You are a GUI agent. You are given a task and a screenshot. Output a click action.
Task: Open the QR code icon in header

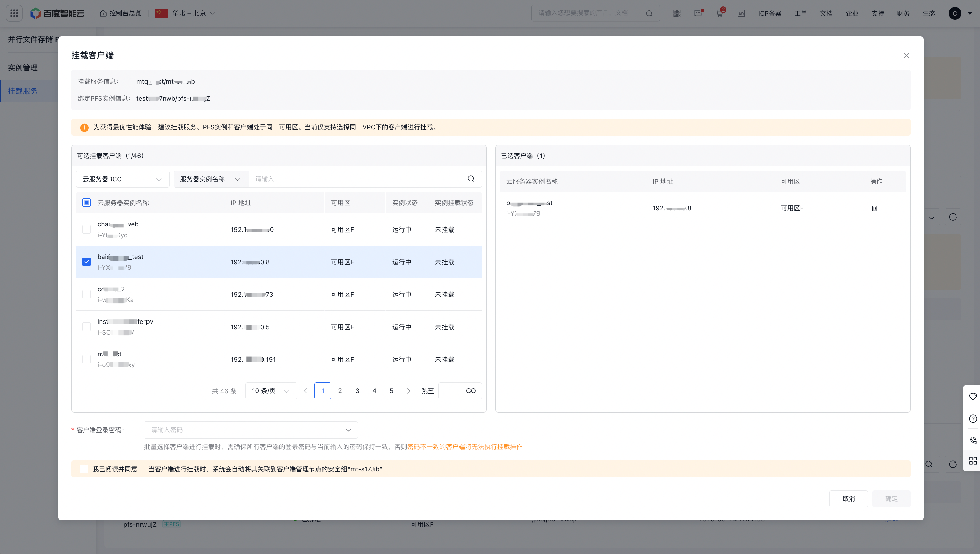(x=677, y=13)
